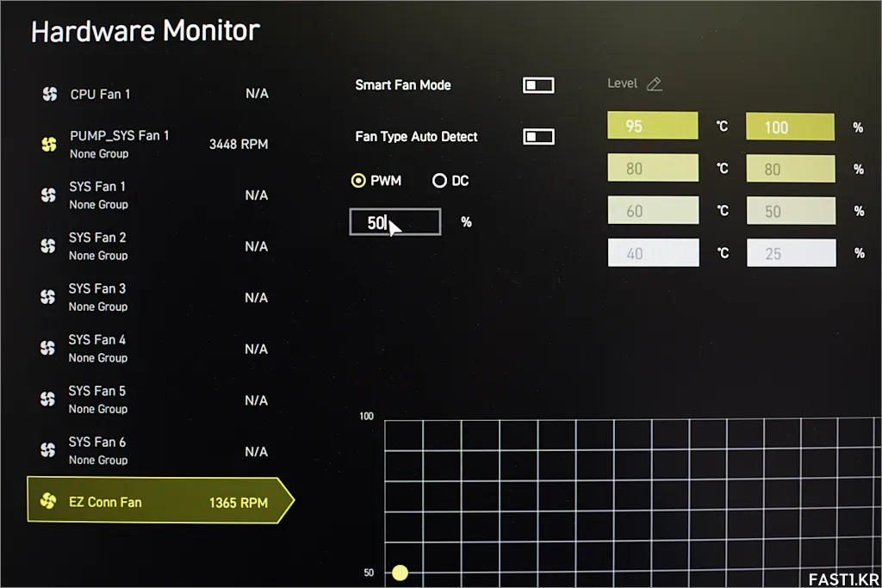Click the SYS Fan 2 fan icon
This screenshot has width=882, height=588.
point(48,246)
